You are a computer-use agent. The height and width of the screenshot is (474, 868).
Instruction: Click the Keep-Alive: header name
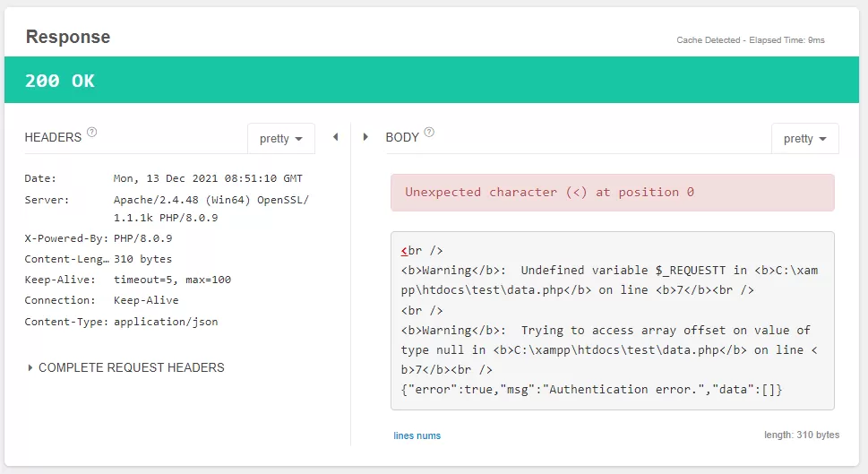pos(60,280)
